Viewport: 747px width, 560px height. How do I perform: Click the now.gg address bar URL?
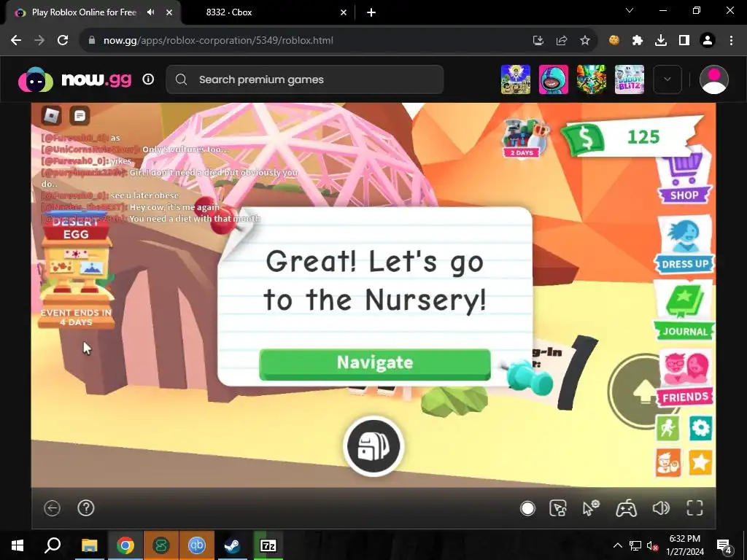(x=218, y=41)
